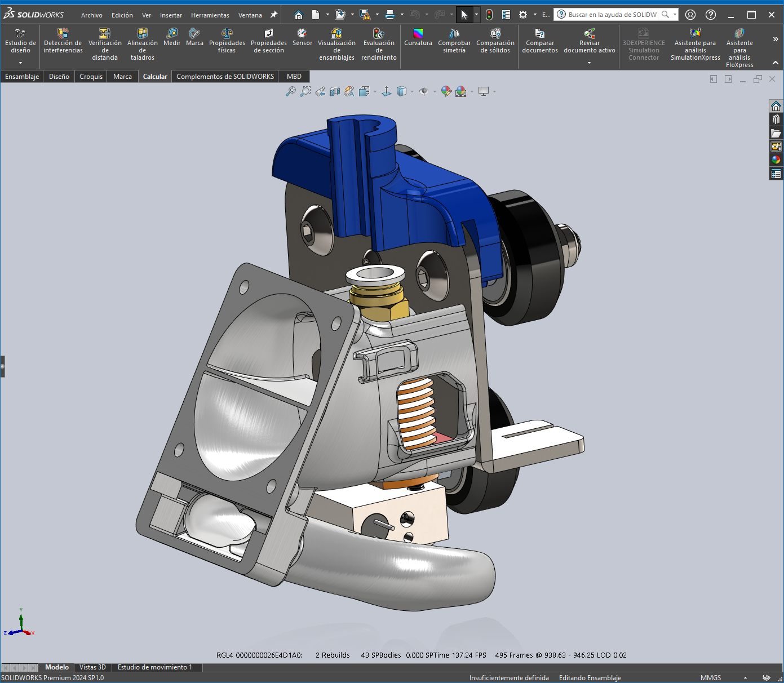Pin the menu bar with pushpin
784x683 pixels.
[274, 15]
